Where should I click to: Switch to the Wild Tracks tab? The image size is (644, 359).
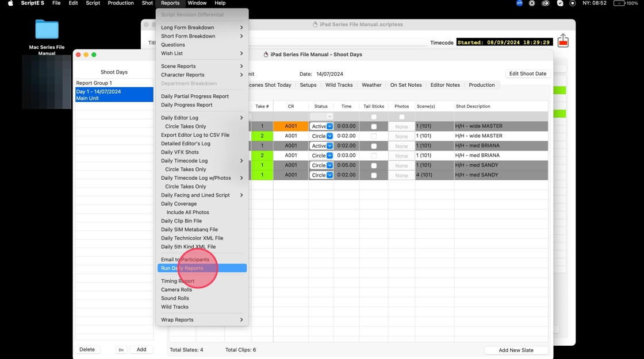pos(339,85)
